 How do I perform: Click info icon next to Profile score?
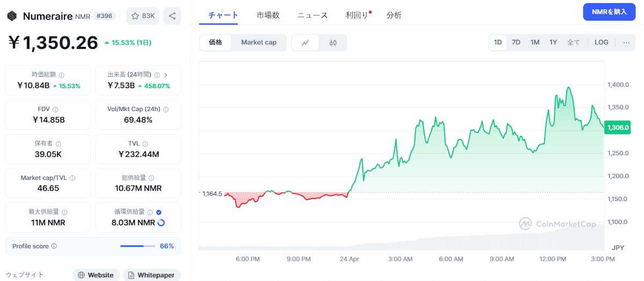pyautogui.click(x=54, y=246)
